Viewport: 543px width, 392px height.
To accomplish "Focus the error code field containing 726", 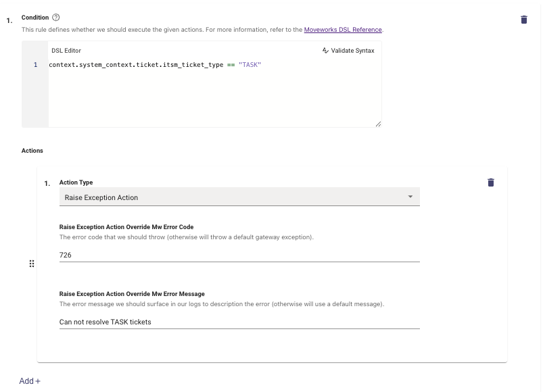I will [239, 255].
